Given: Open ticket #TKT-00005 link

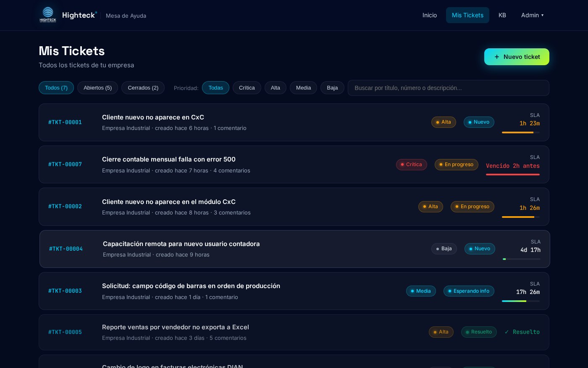Looking at the screenshot, I should pos(65,332).
